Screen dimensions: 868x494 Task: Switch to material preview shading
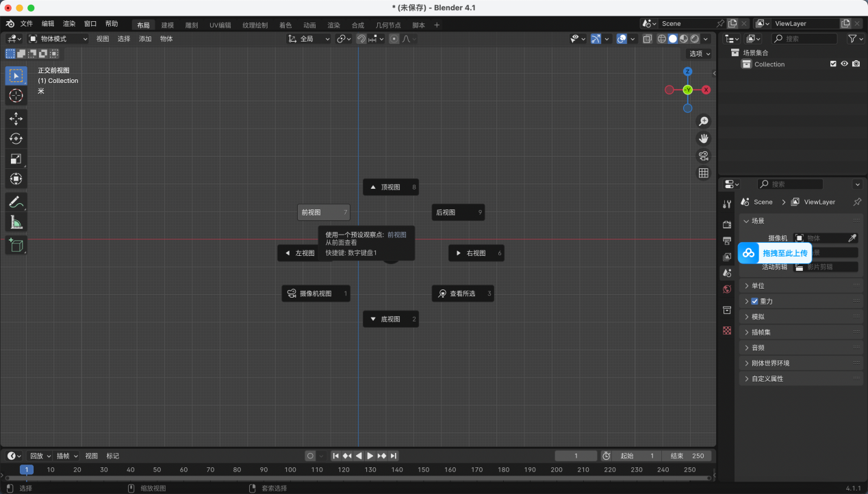coord(684,39)
